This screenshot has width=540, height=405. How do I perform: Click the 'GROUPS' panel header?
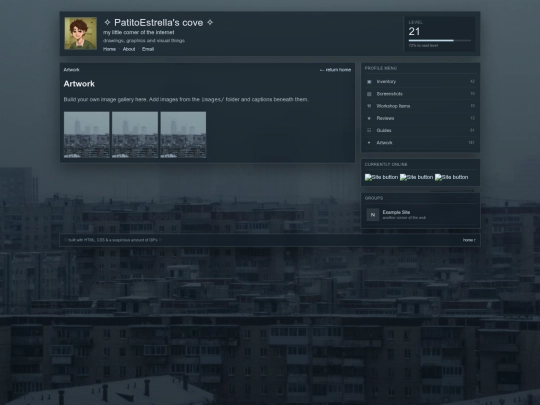pos(374,198)
